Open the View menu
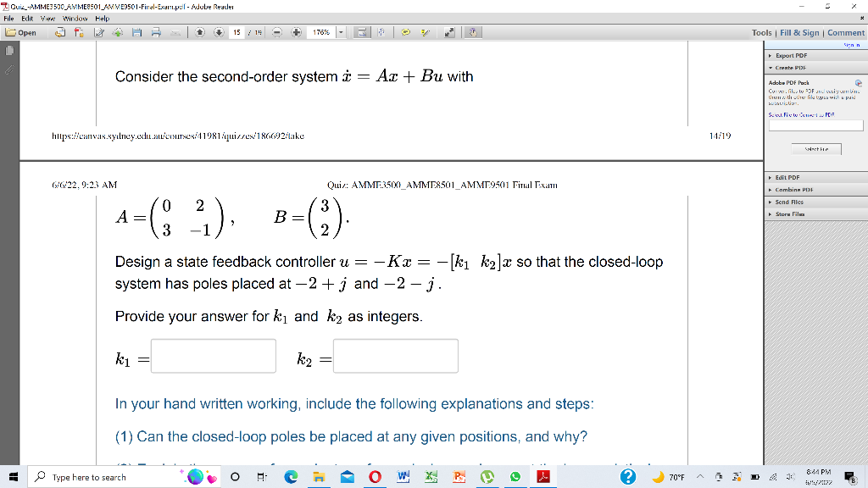 pos(47,19)
